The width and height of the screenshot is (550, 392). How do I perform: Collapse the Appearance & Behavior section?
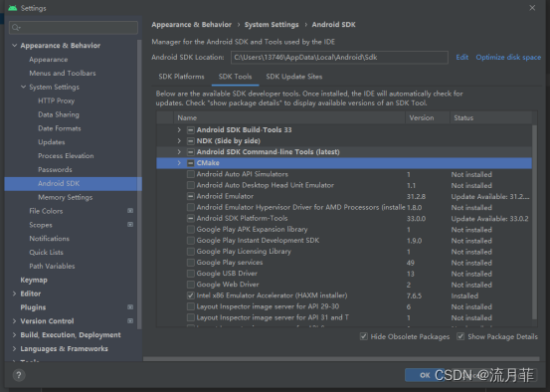point(14,46)
